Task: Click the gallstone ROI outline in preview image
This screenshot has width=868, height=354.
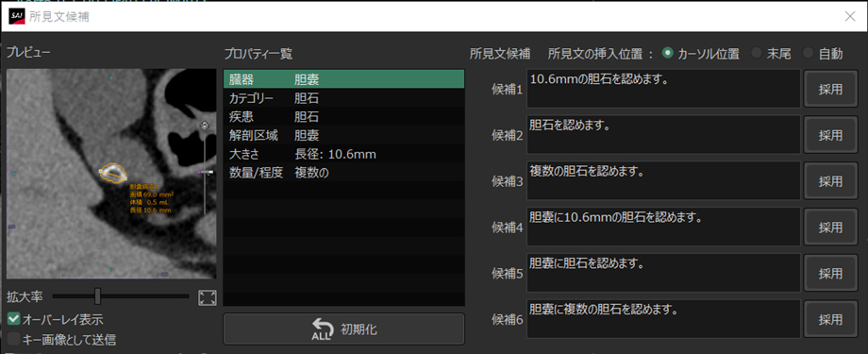Action: [113, 173]
